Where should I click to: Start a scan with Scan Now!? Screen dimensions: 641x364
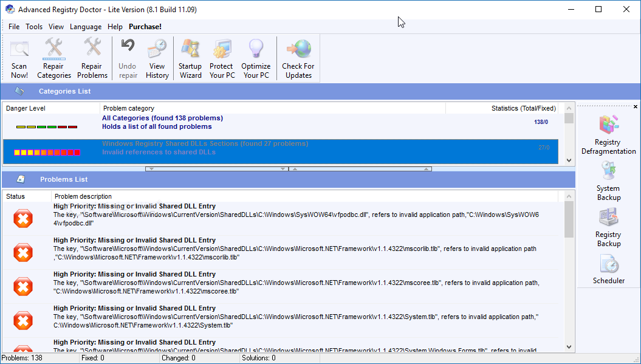[19, 58]
